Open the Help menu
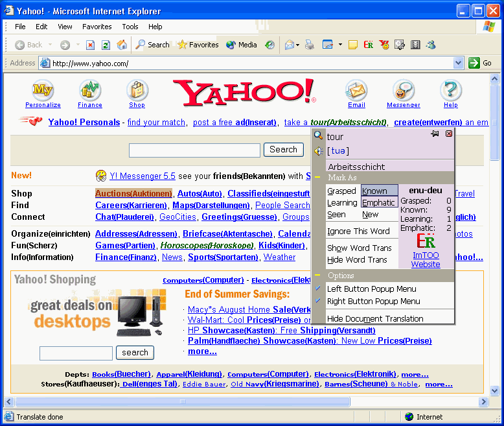Viewport: 504px width, 426px height. coord(155,27)
